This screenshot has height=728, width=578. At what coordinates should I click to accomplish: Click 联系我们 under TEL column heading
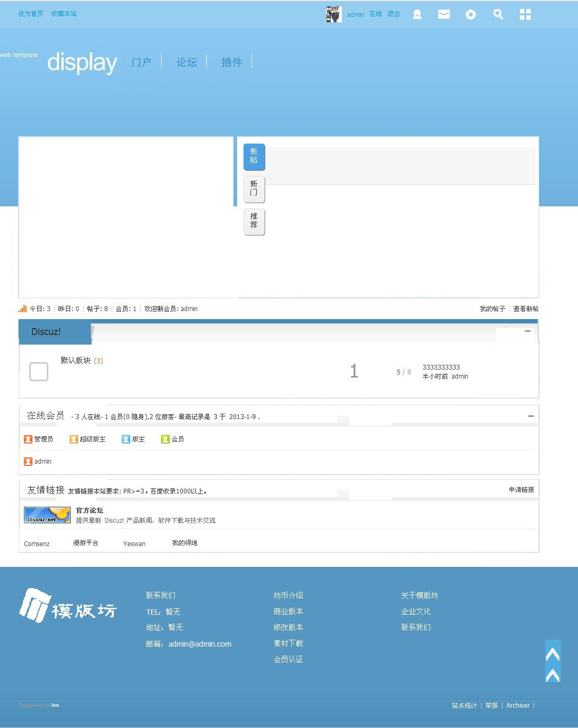pos(161,596)
